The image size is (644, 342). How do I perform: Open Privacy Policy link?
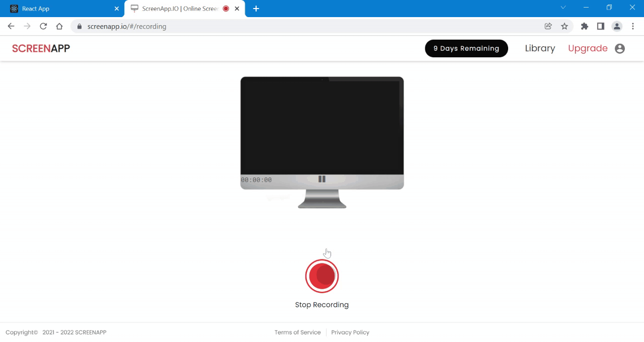[350, 332]
